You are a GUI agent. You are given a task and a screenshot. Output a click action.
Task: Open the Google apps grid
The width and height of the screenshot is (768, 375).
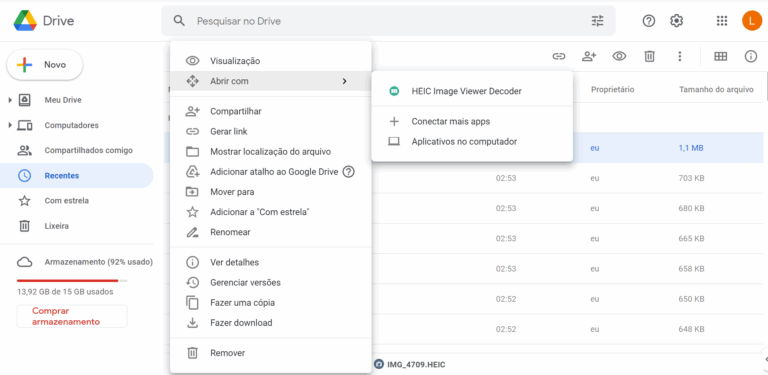(x=721, y=21)
